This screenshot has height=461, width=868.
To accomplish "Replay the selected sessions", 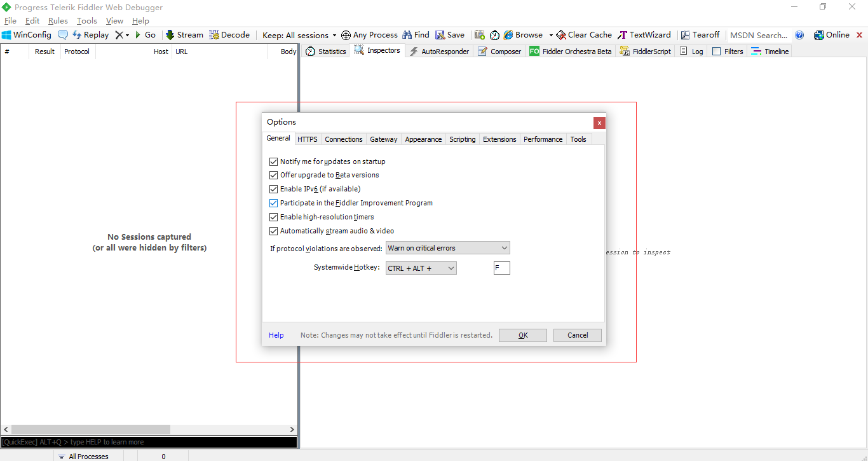I will (x=90, y=35).
